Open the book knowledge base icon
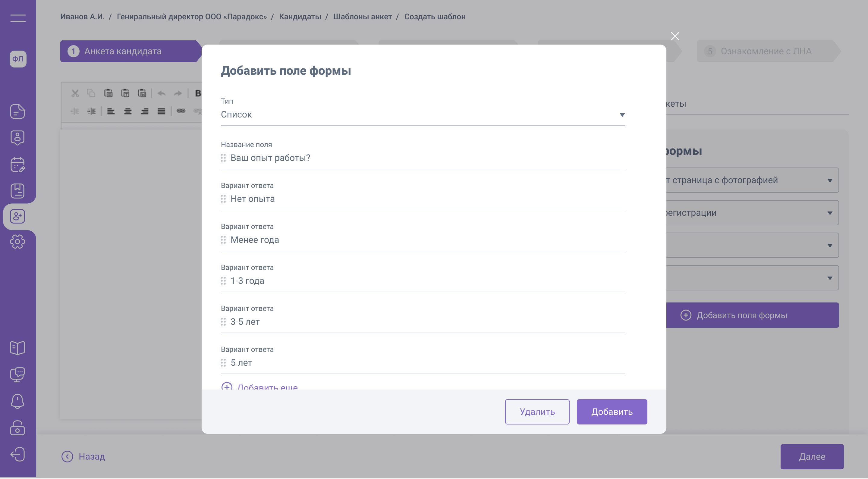This screenshot has height=479, width=868. pos(17,348)
